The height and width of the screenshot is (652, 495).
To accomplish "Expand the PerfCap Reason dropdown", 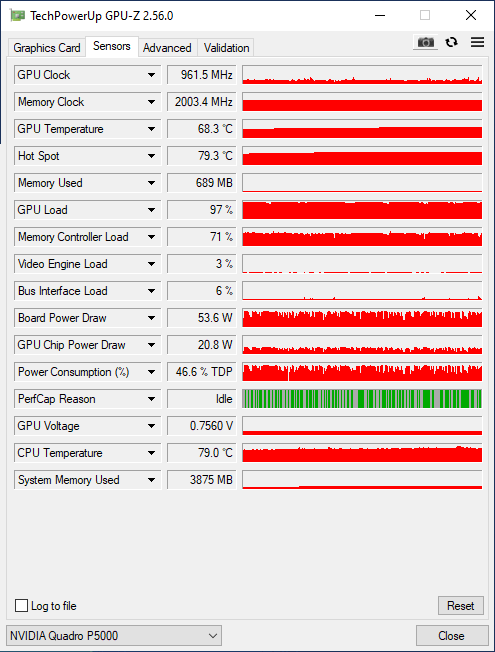I will tap(151, 400).
